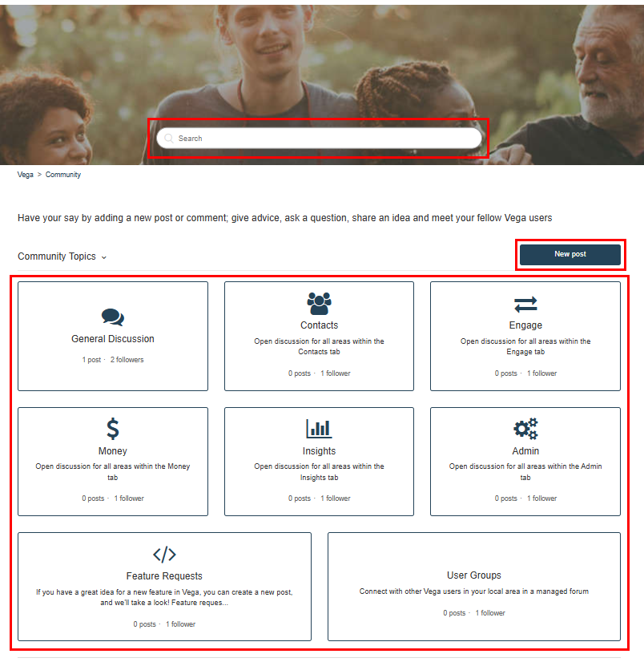644x662 pixels.
Task: Click the Contacts people group icon
Action: (x=319, y=304)
